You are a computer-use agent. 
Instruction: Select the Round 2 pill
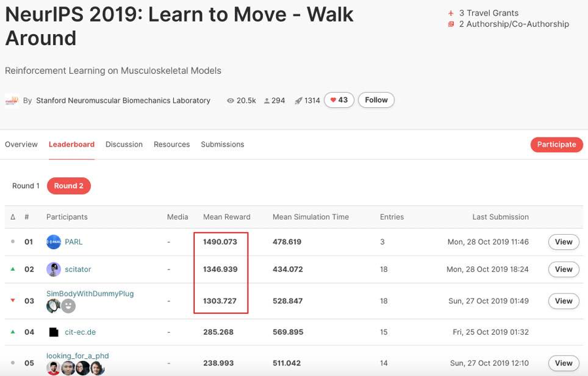(69, 186)
